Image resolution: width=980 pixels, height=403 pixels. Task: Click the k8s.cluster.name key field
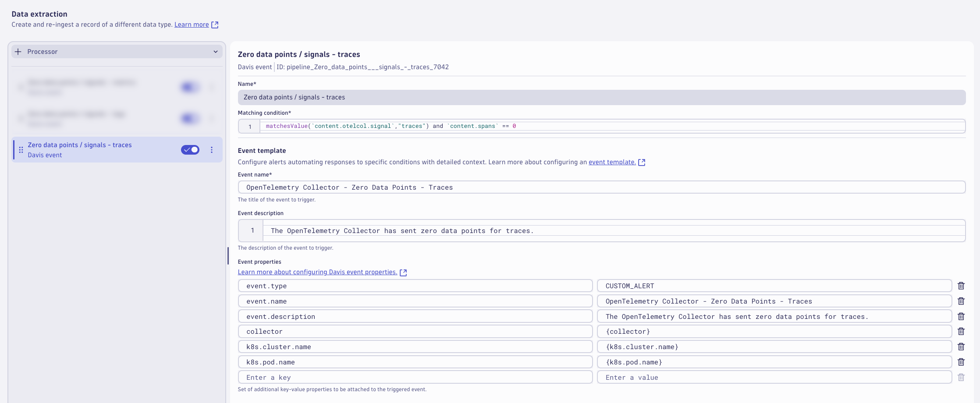pos(415,346)
